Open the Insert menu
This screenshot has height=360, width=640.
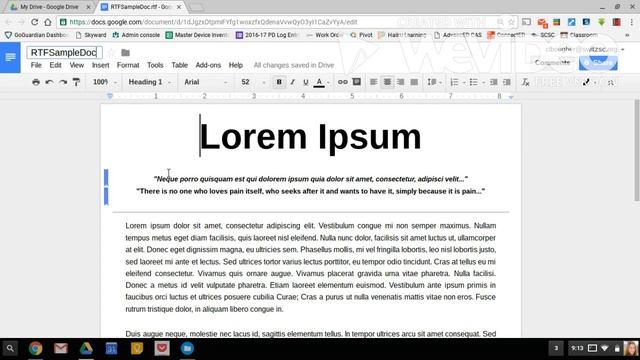(x=100, y=65)
